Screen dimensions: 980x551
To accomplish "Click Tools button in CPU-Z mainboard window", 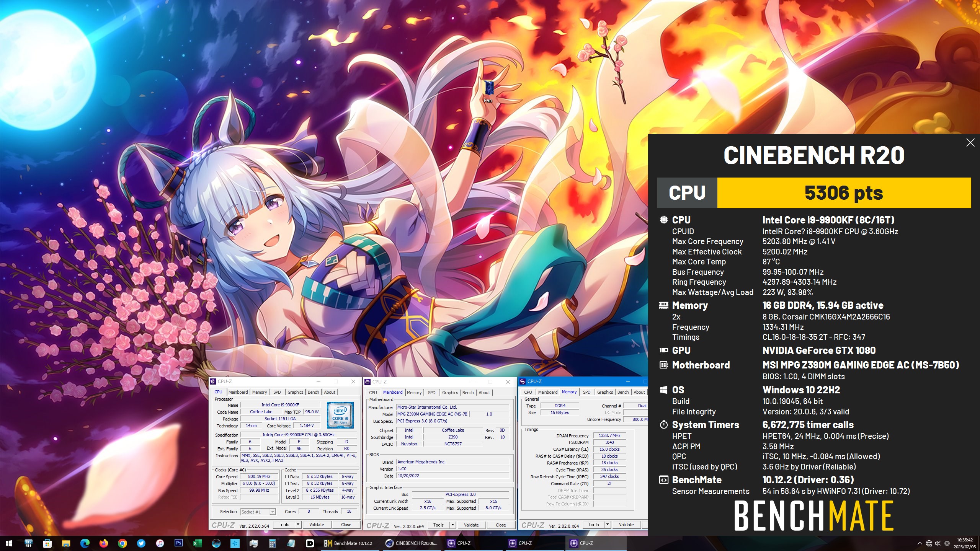I will [438, 525].
